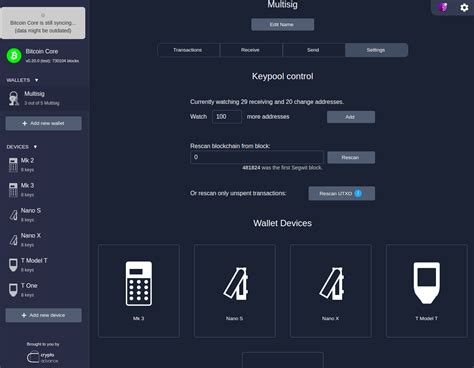This screenshot has height=368, width=474.
Task: Click the purple shield icon
Action: [443, 7]
